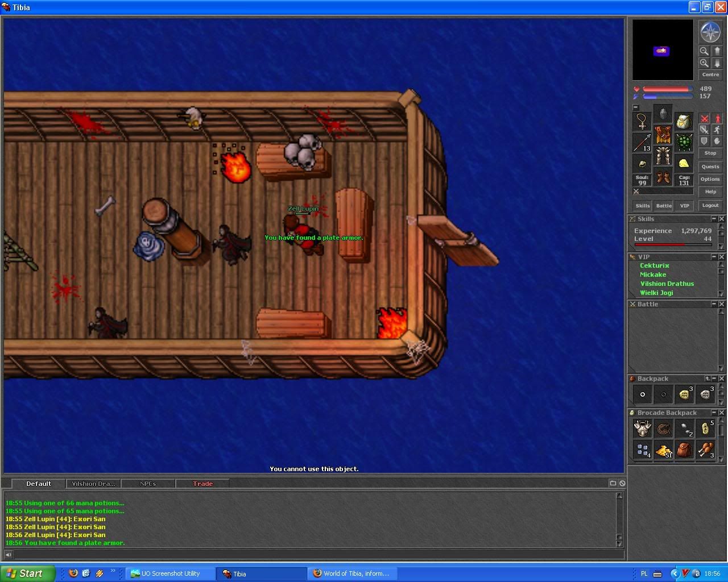The image size is (728, 582).
Task: Select the grey rune stack in Backpack
Action: [x=705, y=394]
